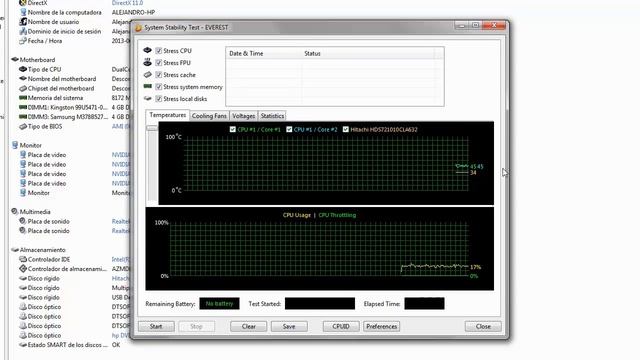The image size is (640, 360).
Task: Click the EVEREST flame title bar icon
Action: pyautogui.click(x=138, y=27)
